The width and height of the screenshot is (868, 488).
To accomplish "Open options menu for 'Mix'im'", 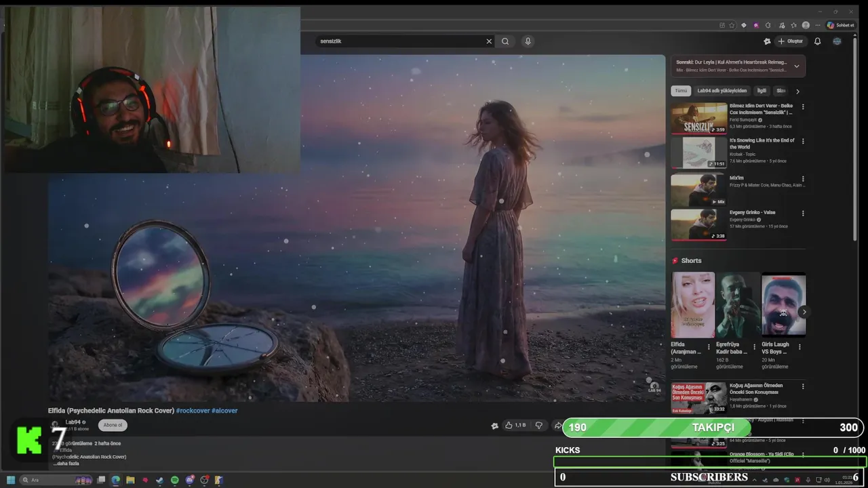I will 803,178.
